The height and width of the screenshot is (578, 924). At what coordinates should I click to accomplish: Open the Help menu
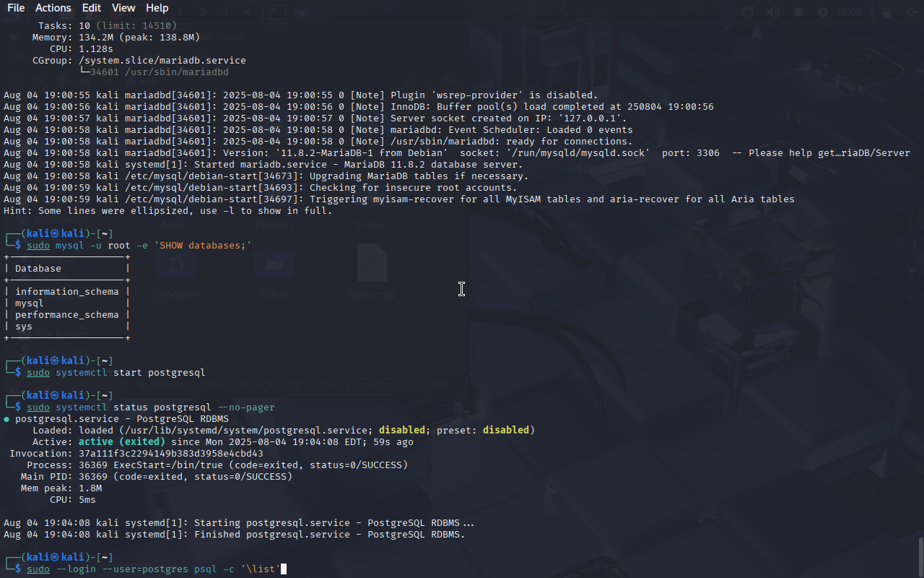click(x=157, y=8)
